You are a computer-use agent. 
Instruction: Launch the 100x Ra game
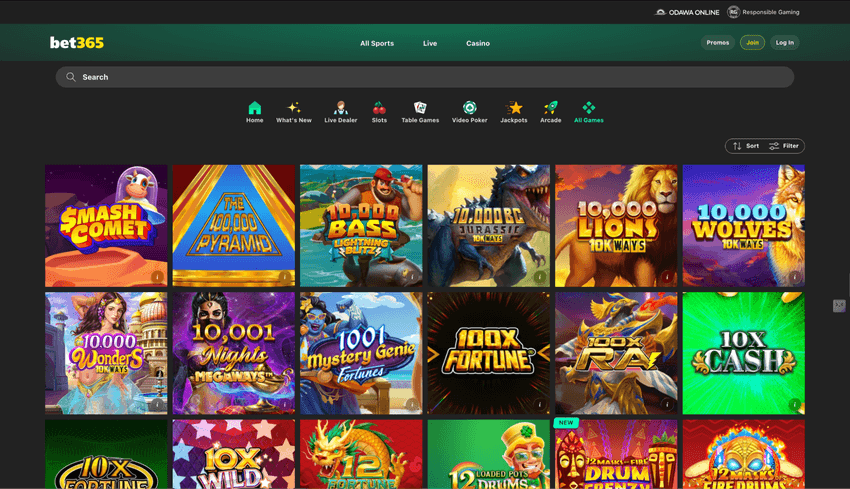click(x=616, y=353)
